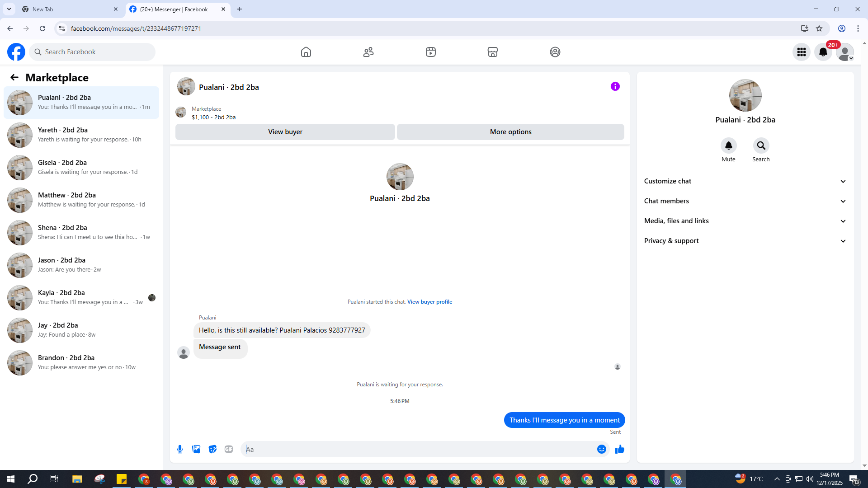Mute this conversation with bell icon

[728, 145]
